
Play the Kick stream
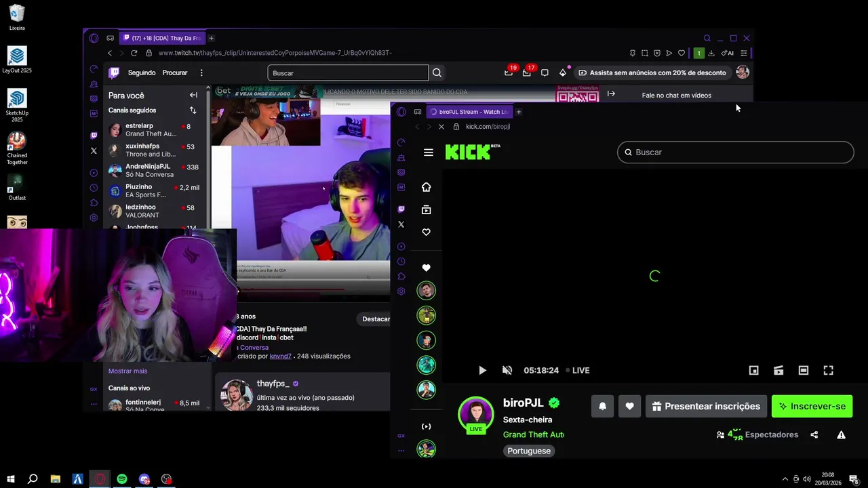pyautogui.click(x=482, y=370)
